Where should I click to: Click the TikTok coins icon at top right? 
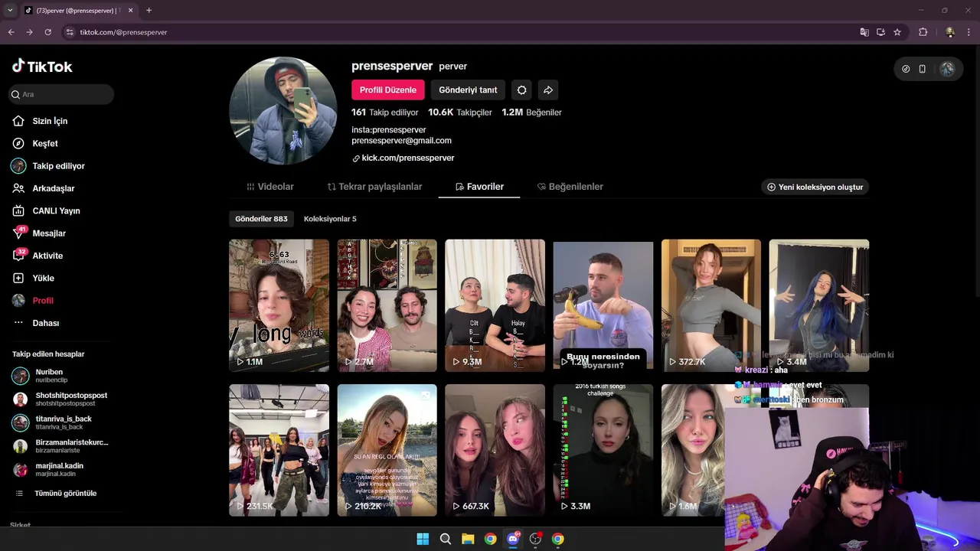click(x=906, y=69)
